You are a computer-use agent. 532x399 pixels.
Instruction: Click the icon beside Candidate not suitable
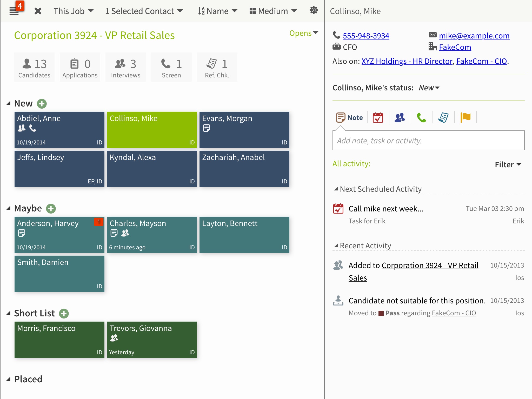[338, 301]
